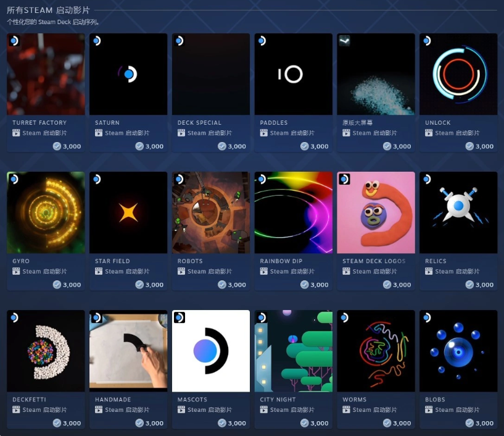Click the film icon under Robots title
The image size is (504, 436).
coord(181,271)
